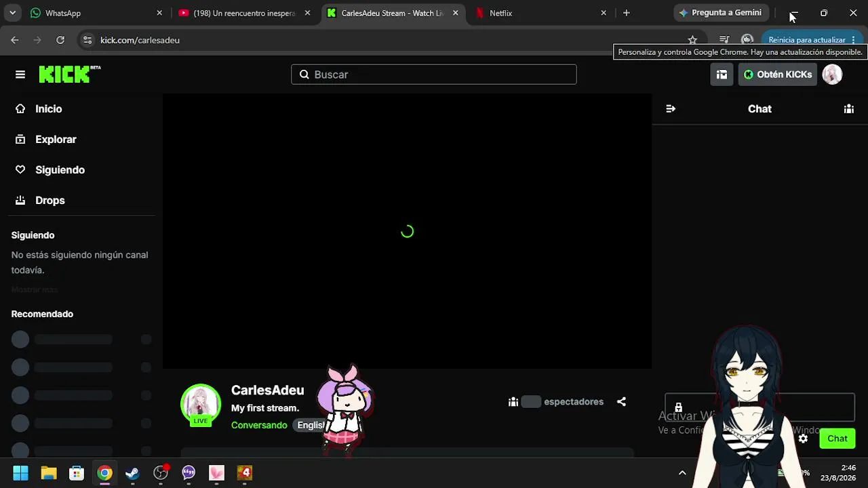Viewport: 868px width, 488px height.
Task: Click the stream title 'My first stream.'
Action: click(265, 408)
